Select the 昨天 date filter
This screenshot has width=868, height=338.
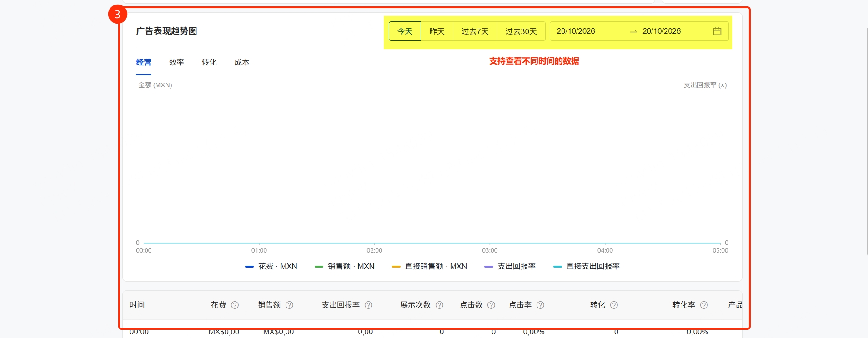point(437,31)
